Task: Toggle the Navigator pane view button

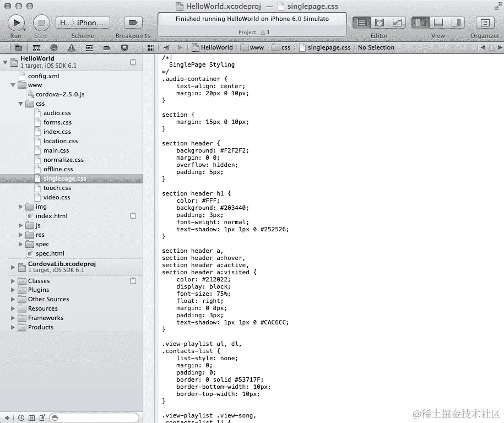Action: [421, 23]
